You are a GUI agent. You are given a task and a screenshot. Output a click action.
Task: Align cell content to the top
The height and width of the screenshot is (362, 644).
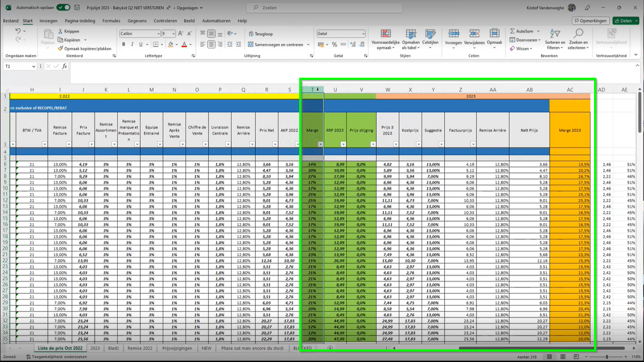pyautogui.click(x=202, y=33)
